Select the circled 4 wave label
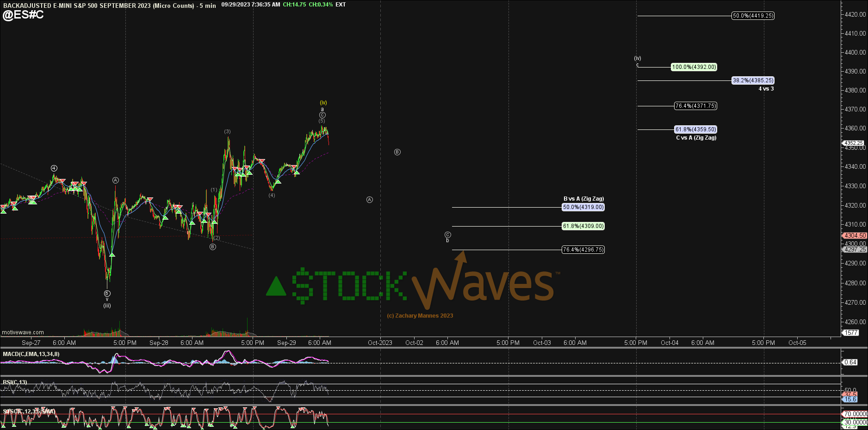868x430 pixels. coord(54,168)
